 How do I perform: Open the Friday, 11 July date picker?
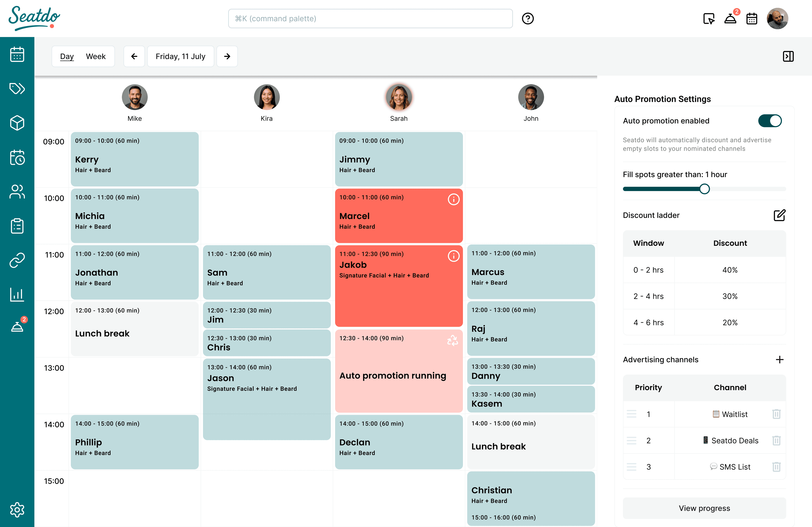coord(181,56)
